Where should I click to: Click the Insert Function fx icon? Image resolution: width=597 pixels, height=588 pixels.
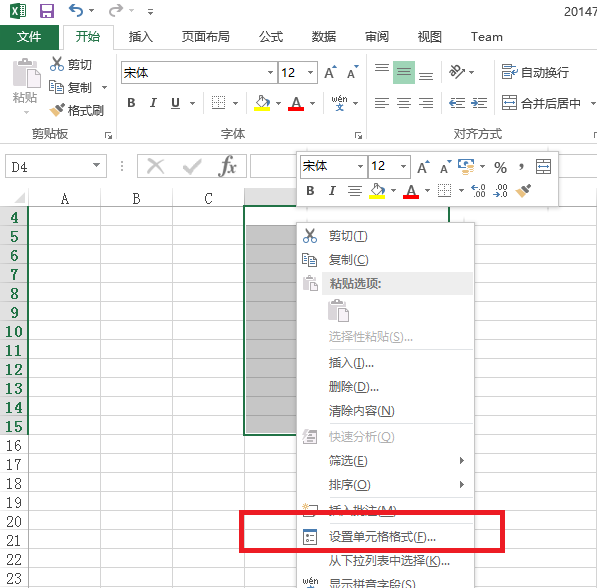(x=228, y=166)
